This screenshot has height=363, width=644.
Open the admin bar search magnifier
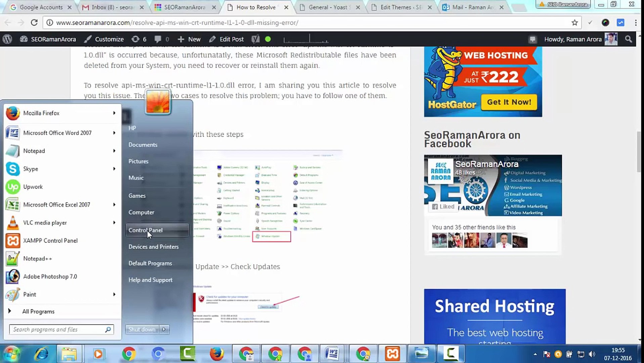(628, 39)
